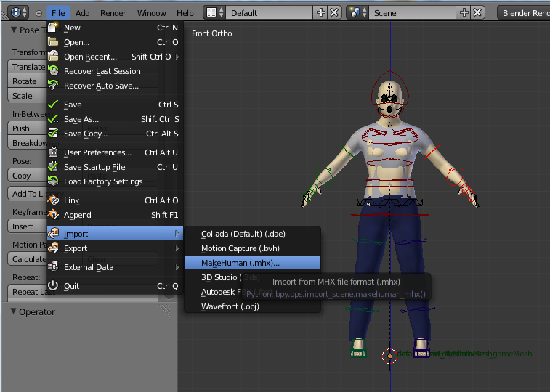Viewport: 550px width, 392px height.
Task: Expand the External Data submenu arrow
Action: coord(177,267)
